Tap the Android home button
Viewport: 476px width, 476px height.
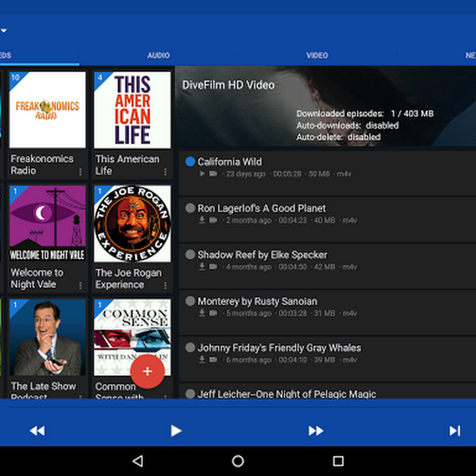pyautogui.click(x=238, y=461)
